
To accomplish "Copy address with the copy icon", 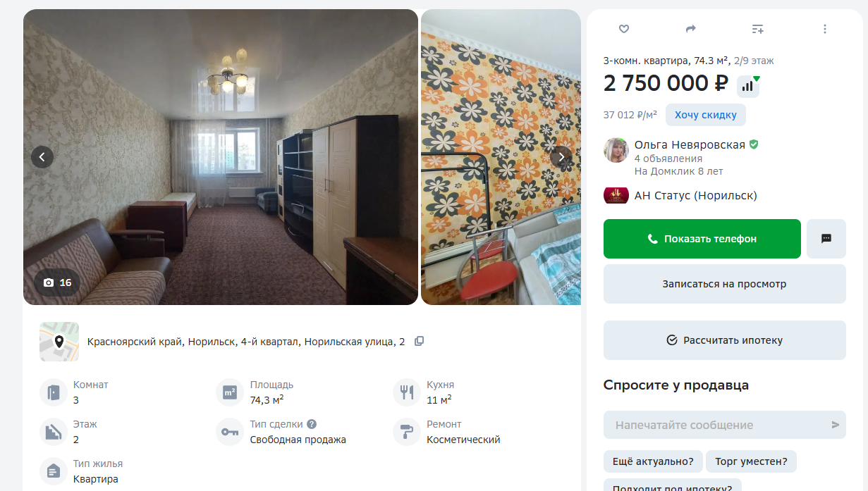I will 420,341.
